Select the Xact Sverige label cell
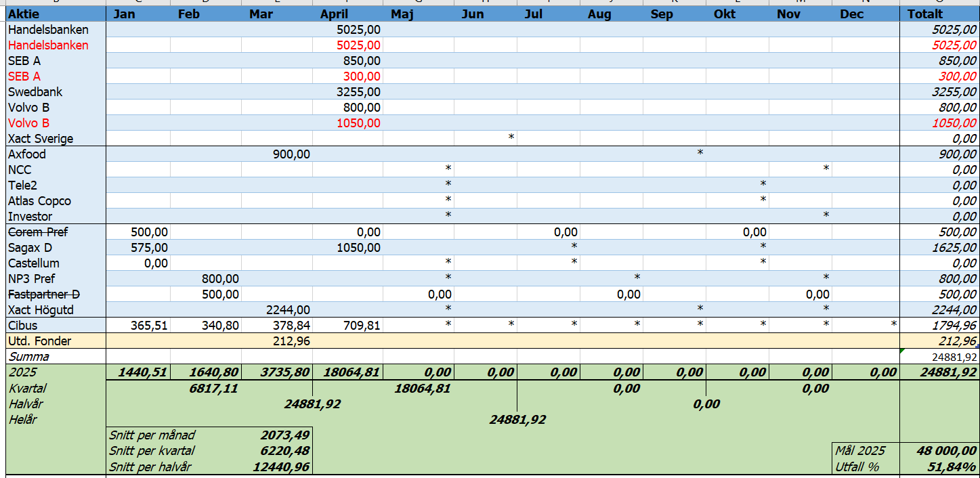The image size is (980, 478). pyautogui.click(x=41, y=139)
